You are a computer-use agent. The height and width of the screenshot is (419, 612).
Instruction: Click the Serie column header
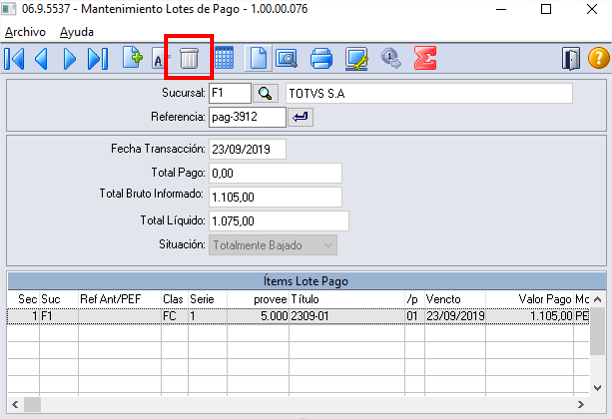coord(208,299)
